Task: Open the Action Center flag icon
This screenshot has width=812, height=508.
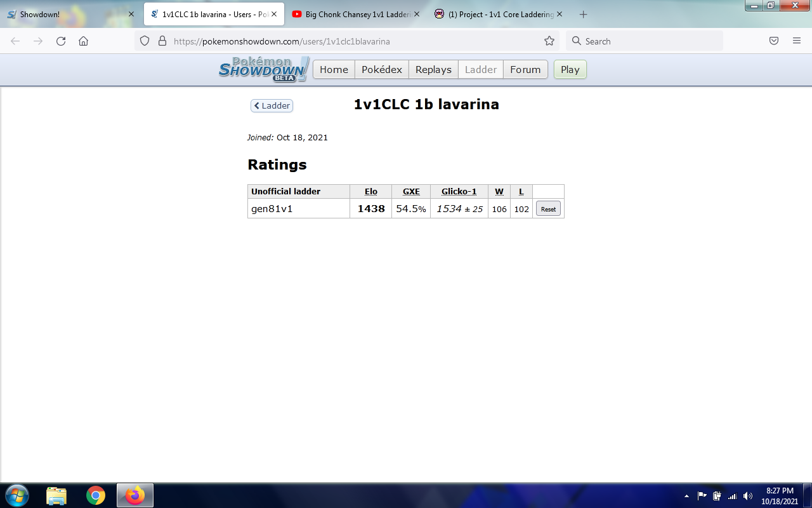Action: pos(702,496)
